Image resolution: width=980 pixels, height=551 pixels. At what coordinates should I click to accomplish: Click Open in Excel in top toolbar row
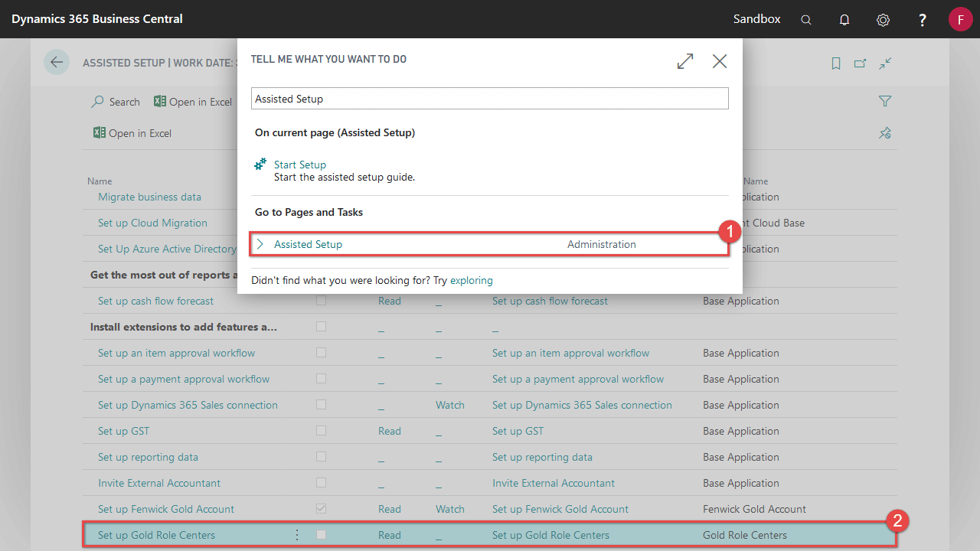coord(193,102)
